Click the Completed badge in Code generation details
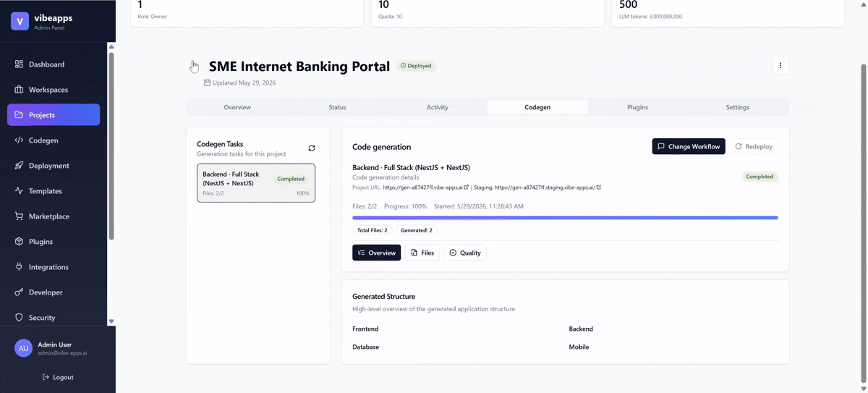This screenshot has height=393, width=868. click(x=759, y=177)
